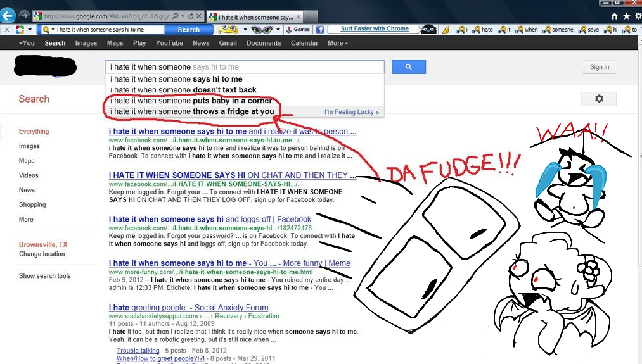Open the 'Trouble talking' sub-link
The image size is (642, 364).
[x=138, y=351]
